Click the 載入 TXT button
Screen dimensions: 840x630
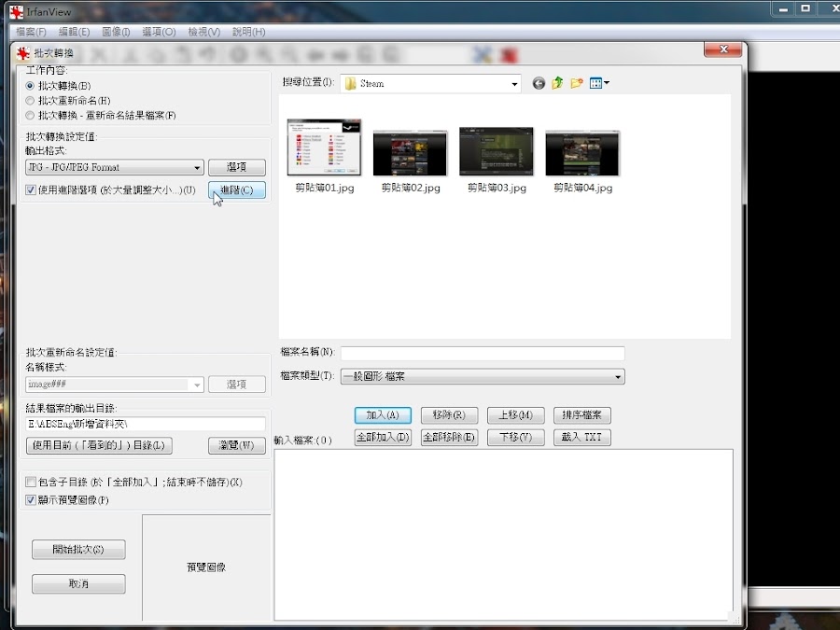pyautogui.click(x=581, y=437)
